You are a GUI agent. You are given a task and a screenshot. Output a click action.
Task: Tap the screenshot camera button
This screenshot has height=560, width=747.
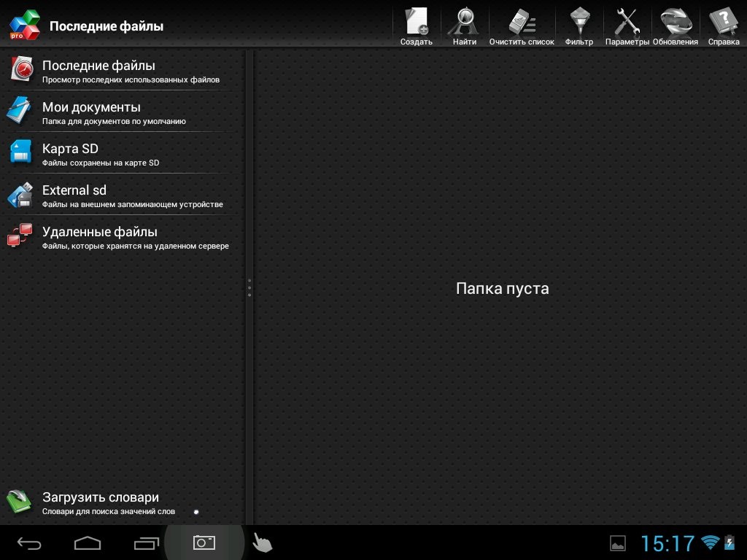coord(204,542)
